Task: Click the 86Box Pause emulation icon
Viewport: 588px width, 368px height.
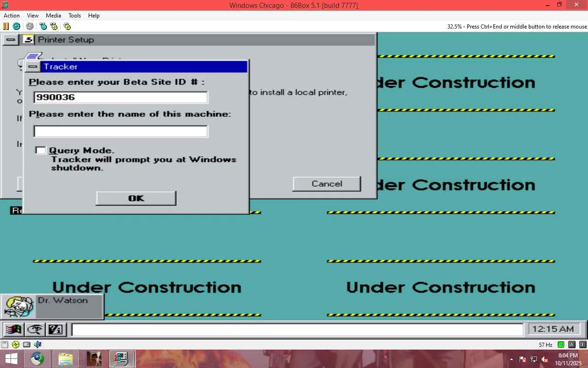Action: [x=6, y=27]
